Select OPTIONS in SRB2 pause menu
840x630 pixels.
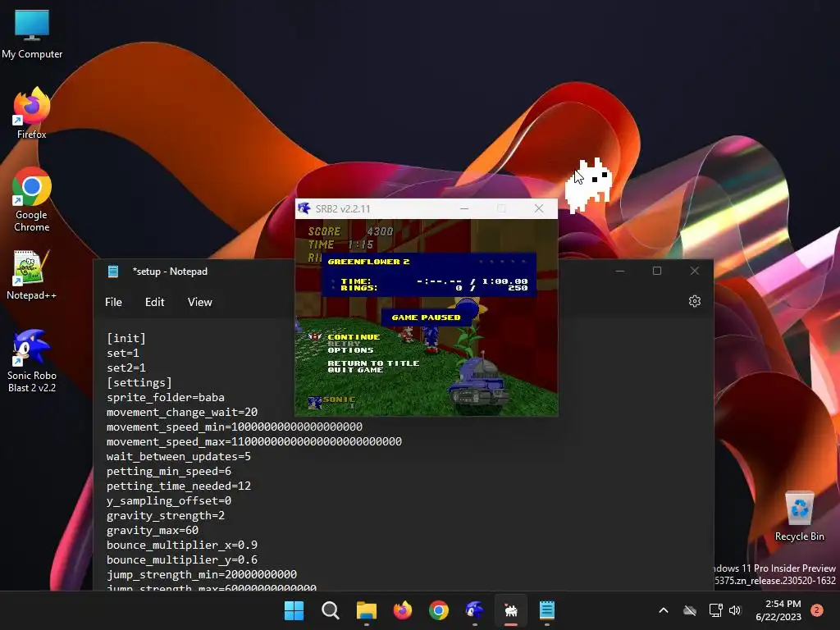350,350
